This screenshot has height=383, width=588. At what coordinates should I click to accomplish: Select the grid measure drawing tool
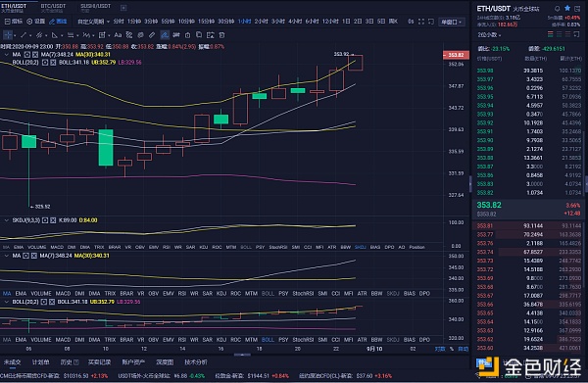102,35
